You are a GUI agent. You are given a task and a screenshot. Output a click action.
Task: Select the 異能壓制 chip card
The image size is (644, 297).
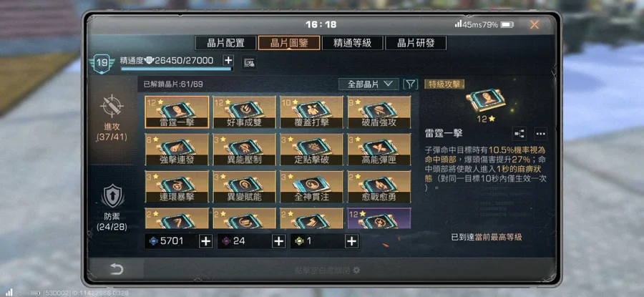point(245,150)
